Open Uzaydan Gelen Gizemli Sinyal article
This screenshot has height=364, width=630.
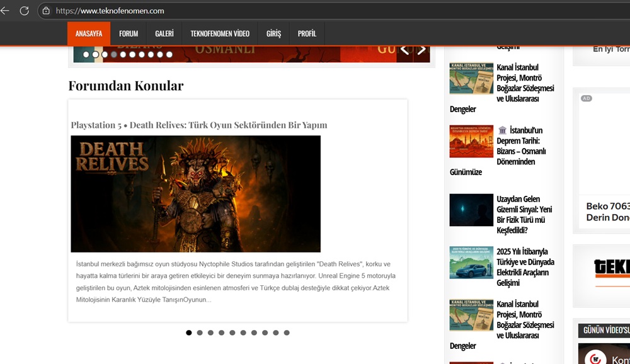point(524,215)
